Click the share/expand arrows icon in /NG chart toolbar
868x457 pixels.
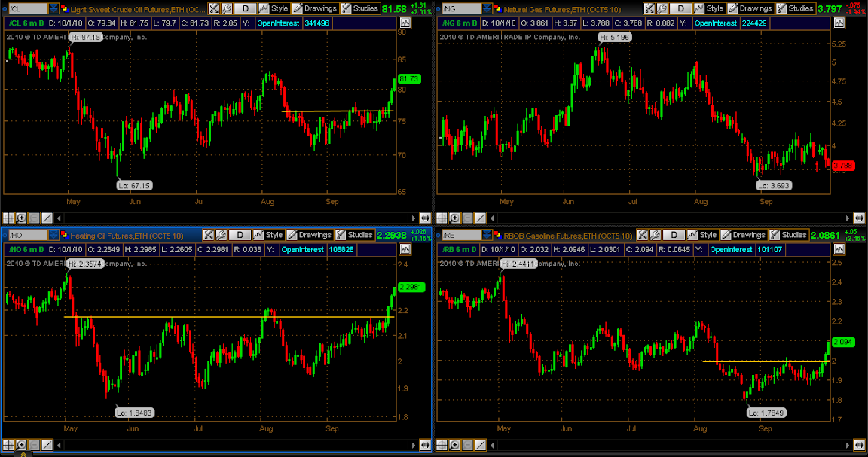click(649, 8)
